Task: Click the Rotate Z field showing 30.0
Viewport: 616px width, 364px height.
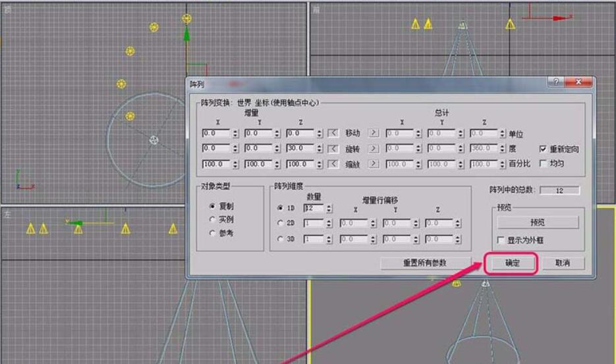Action: [x=300, y=148]
